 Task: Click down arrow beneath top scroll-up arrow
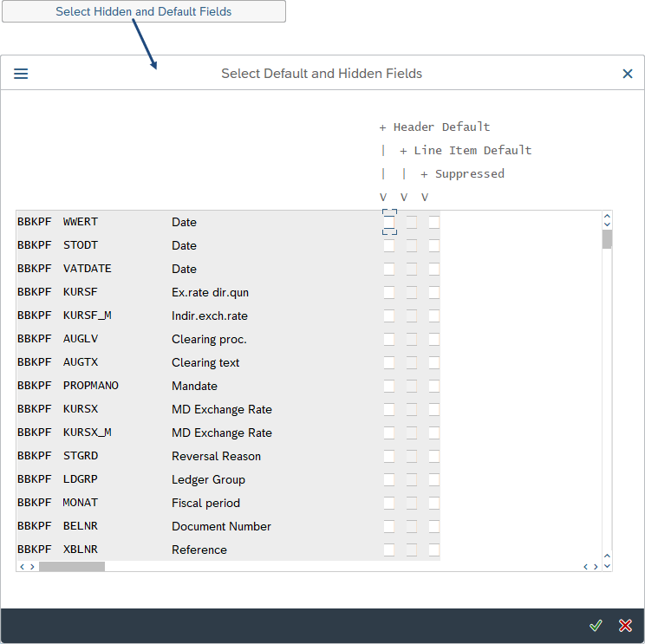point(607,224)
